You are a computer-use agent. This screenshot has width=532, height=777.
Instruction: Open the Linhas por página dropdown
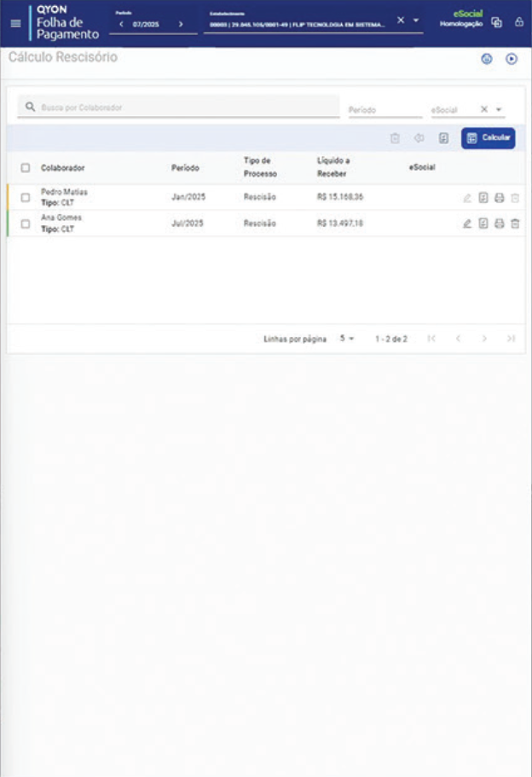pos(347,339)
